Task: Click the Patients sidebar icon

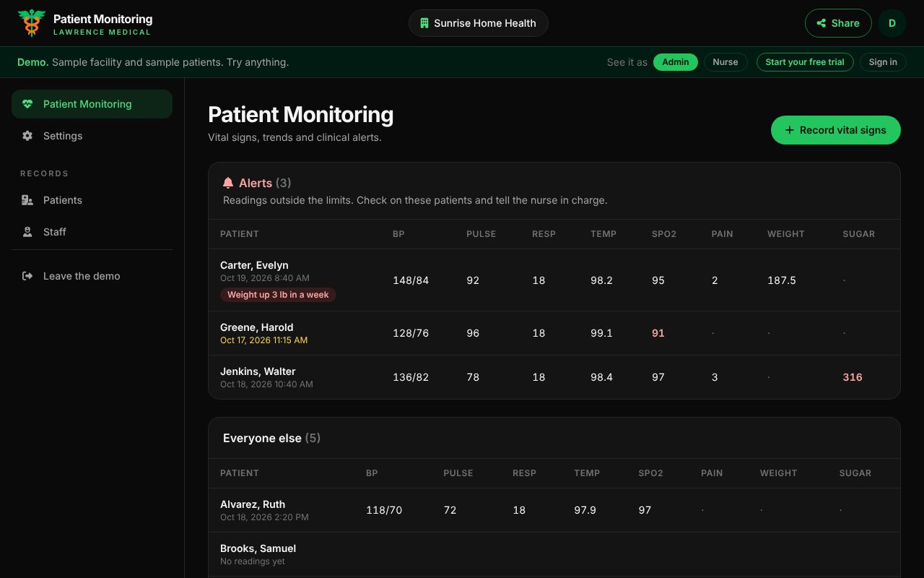Action: (x=27, y=200)
